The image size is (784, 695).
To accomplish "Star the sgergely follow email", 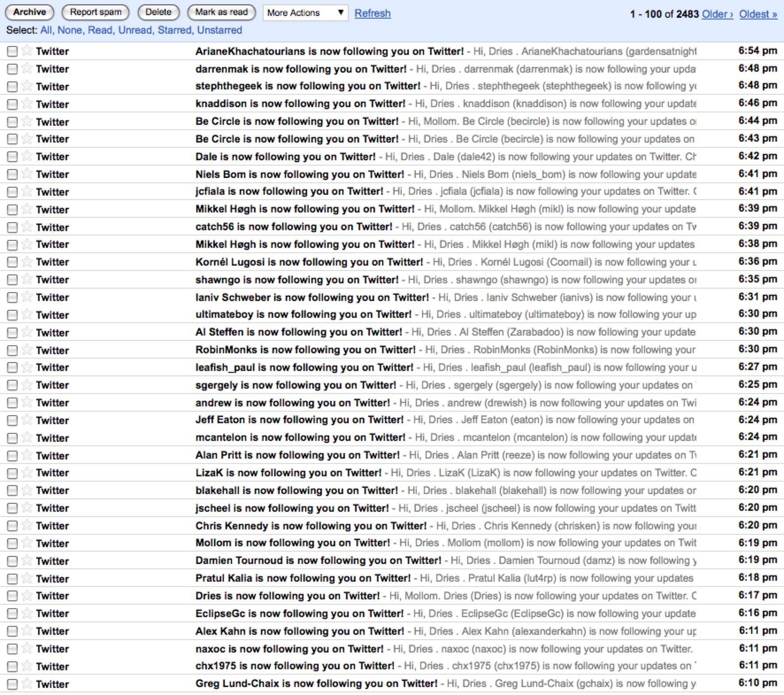I will [27, 384].
